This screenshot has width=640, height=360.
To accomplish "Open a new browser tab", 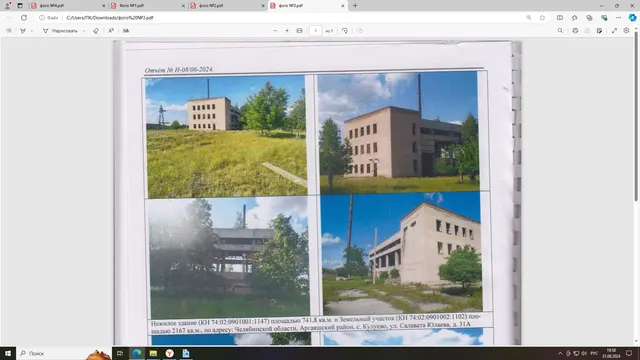I will [355, 6].
